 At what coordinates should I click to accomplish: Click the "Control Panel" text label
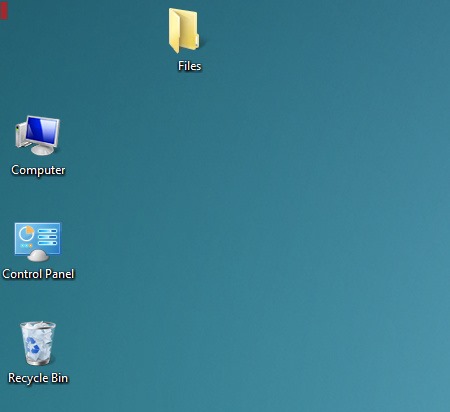click(x=38, y=274)
